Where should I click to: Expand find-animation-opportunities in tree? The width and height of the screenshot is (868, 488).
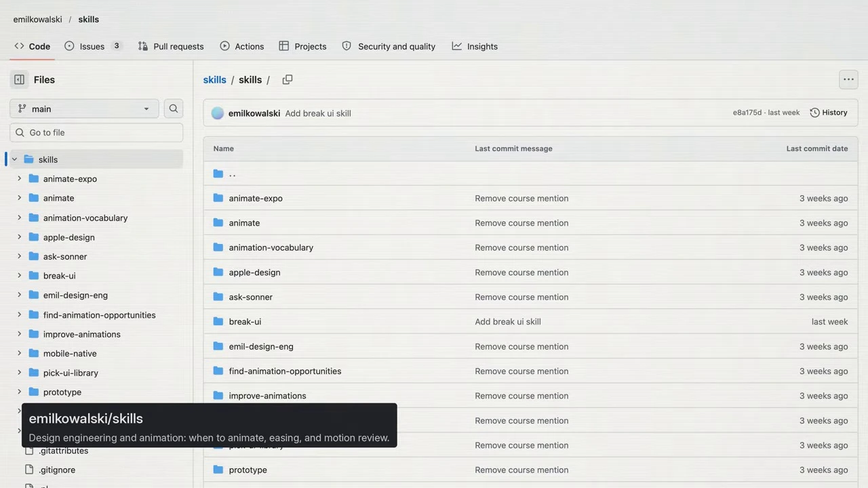19,314
